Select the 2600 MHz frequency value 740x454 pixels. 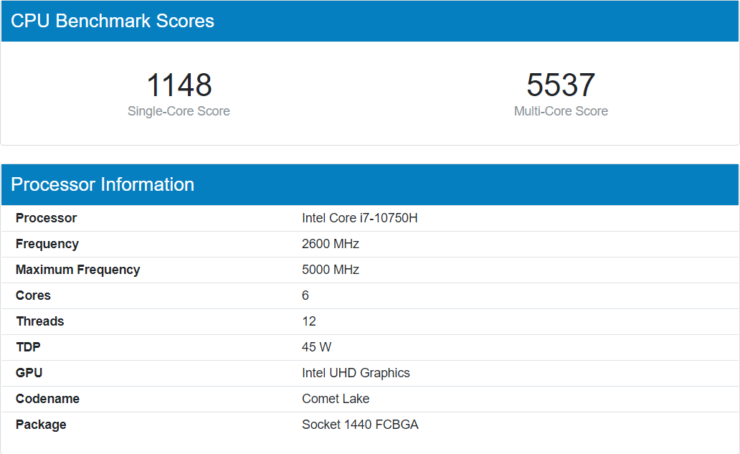tap(330, 244)
